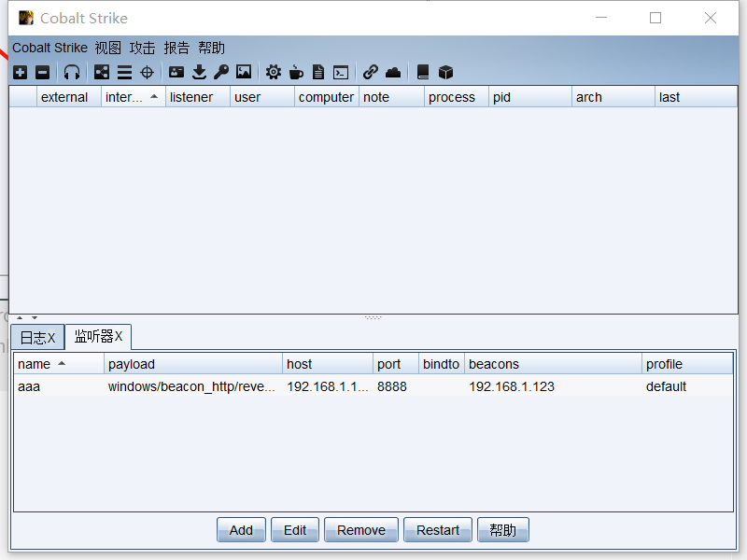Open the 攻击 menu
Image resolution: width=747 pixels, height=560 pixels.
tap(142, 48)
